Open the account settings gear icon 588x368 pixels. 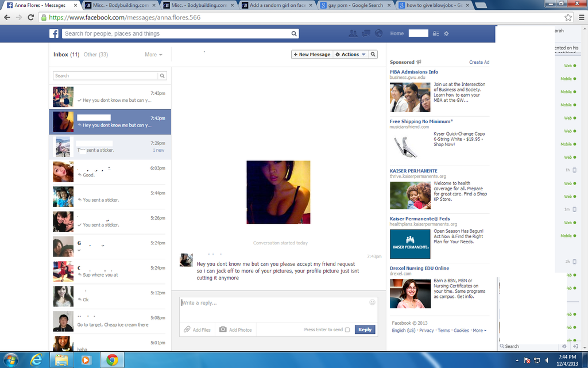(446, 33)
